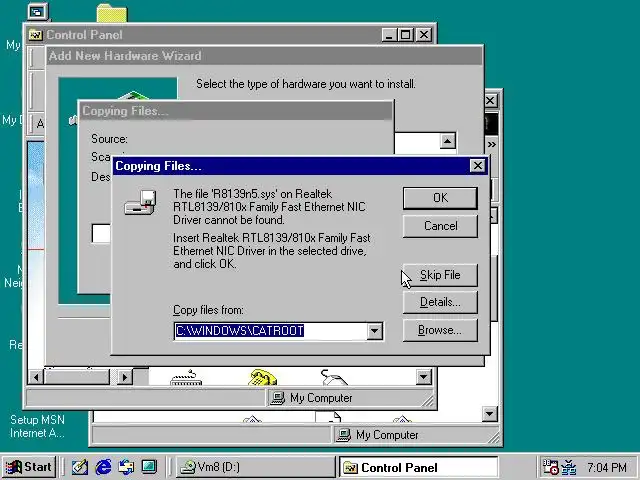
Task: Click the C:\WINDOWS\CATROOT path field
Action: click(x=271, y=331)
